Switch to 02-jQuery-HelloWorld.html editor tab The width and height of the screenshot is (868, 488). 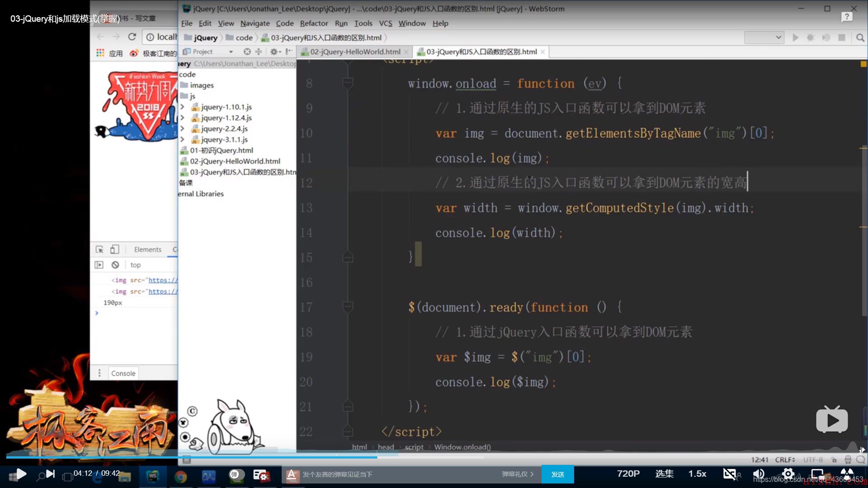click(355, 52)
